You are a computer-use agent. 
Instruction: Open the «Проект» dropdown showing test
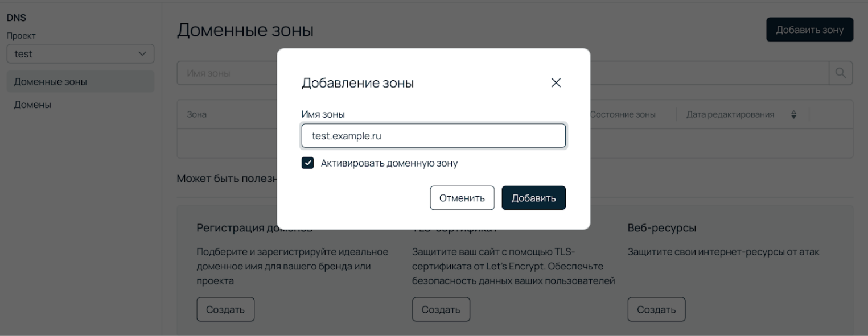pos(80,53)
